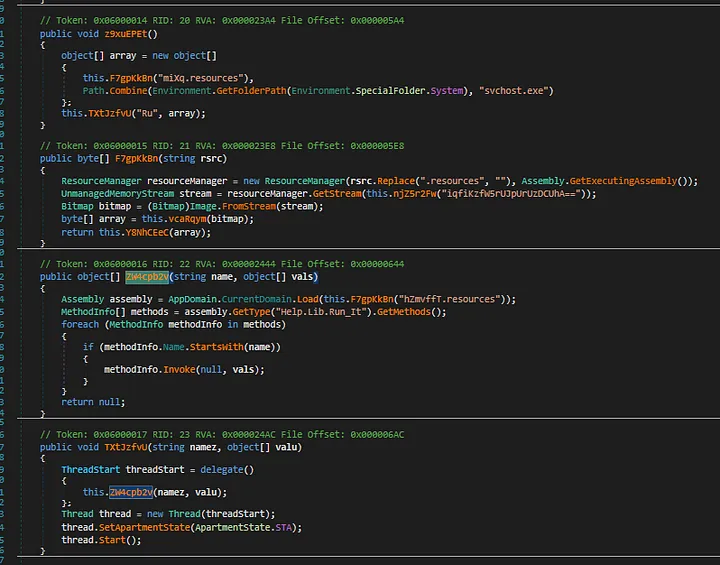Click the AppDomain type name

click(192, 299)
